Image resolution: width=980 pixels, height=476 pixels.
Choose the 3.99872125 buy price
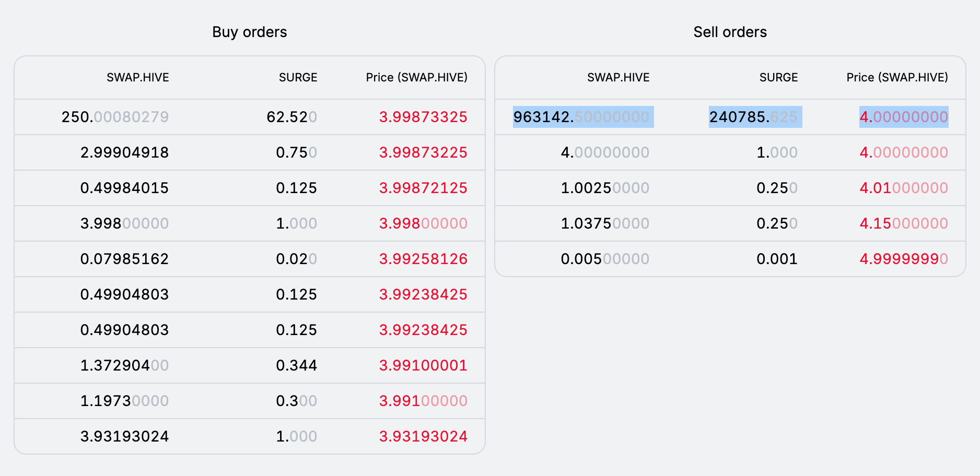pyautogui.click(x=423, y=188)
